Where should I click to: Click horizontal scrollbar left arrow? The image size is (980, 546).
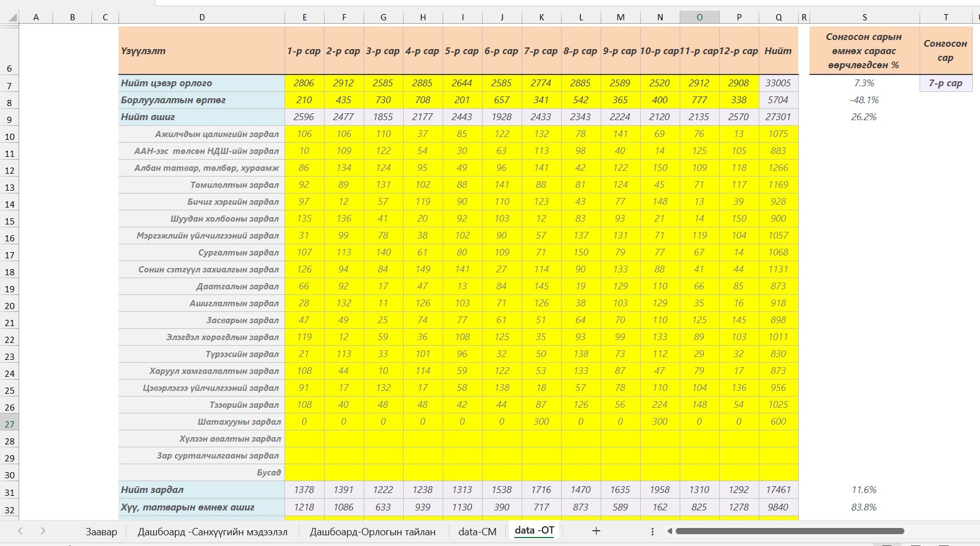(670, 531)
